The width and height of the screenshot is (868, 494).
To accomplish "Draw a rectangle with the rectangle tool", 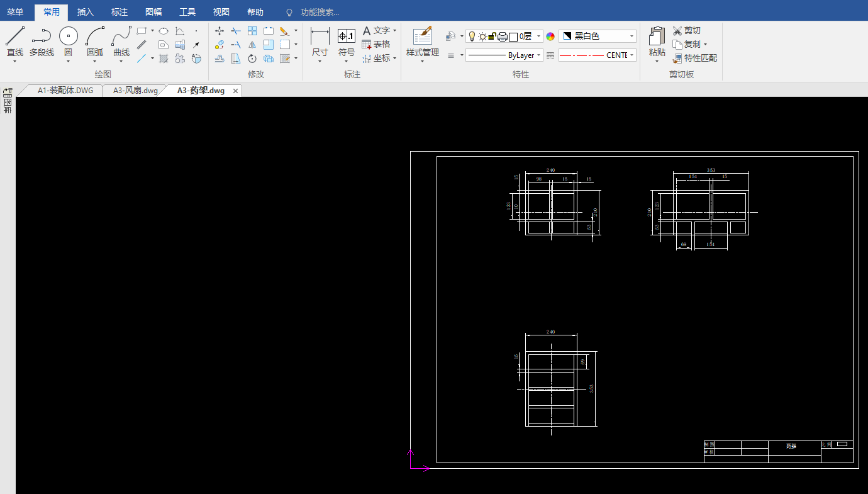I will pyautogui.click(x=142, y=30).
